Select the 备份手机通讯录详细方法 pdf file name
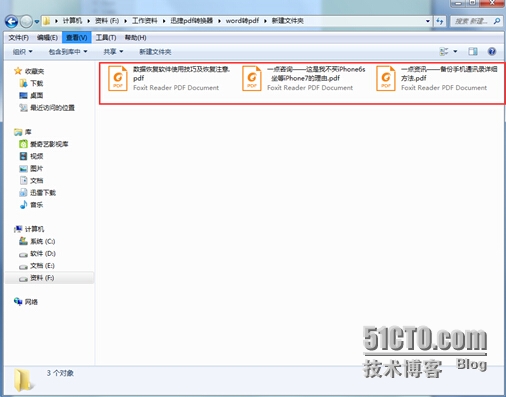The width and height of the screenshot is (506, 397). (449, 74)
